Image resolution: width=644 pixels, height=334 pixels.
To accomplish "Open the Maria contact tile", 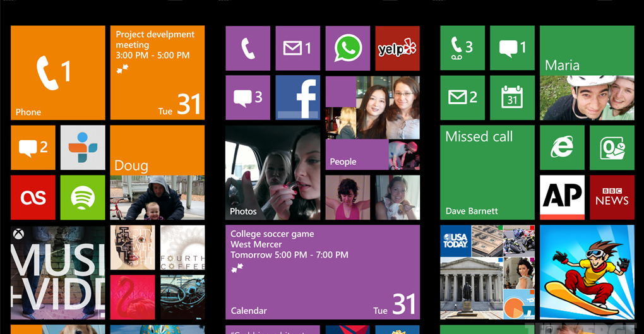I will click(587, 73).
